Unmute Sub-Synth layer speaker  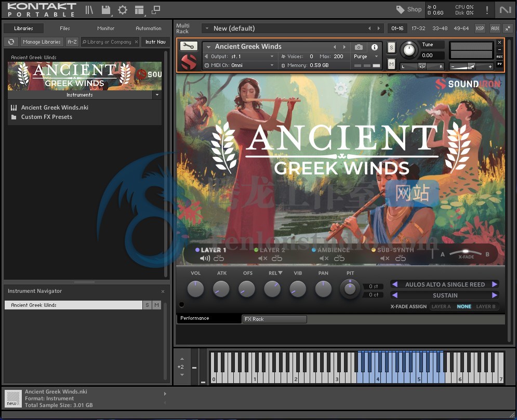(x=385, y=259)
